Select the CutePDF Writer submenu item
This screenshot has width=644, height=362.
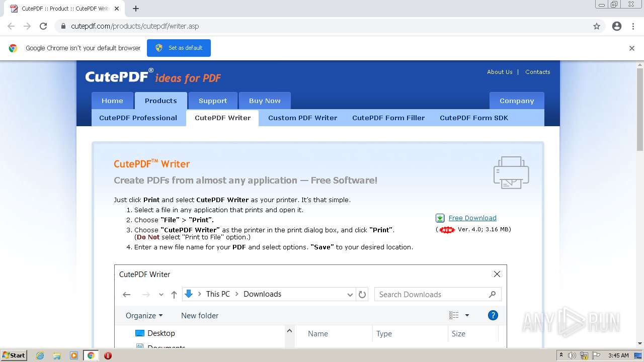click(x=223, y=118)
